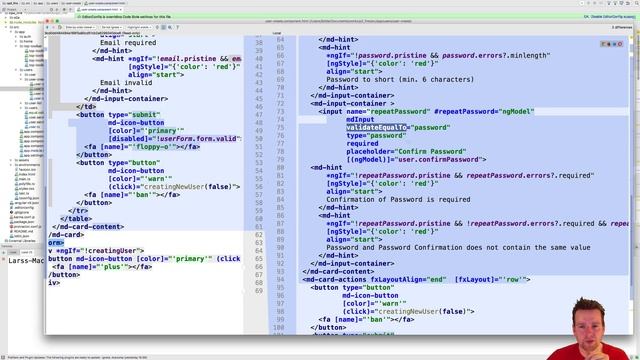Add new terminal session plus icon
This screenshot has width=640, height=360.
click(x=4, y=253)
